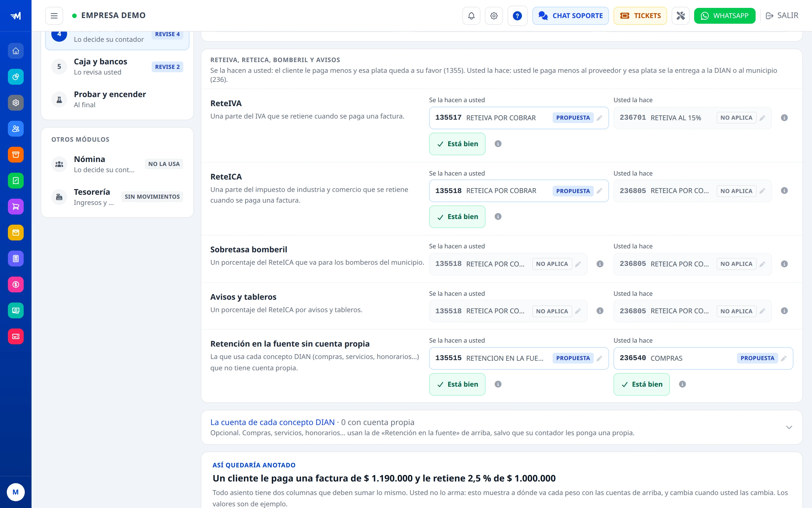
Task: Open the Nómina module
Action: pos(117,164)
